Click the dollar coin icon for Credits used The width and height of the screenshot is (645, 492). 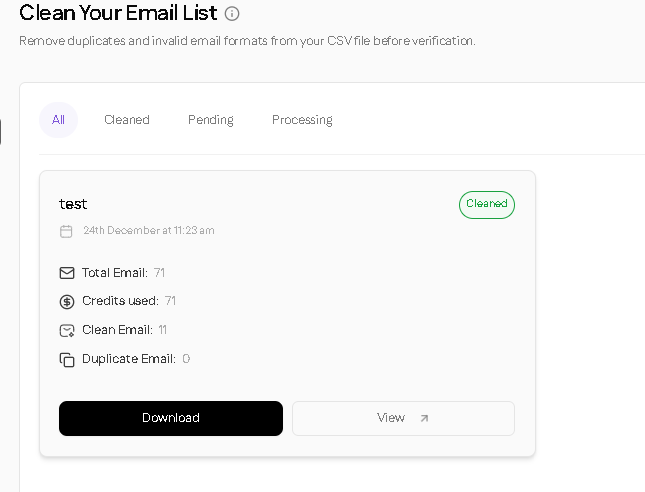tap(67, 301)
